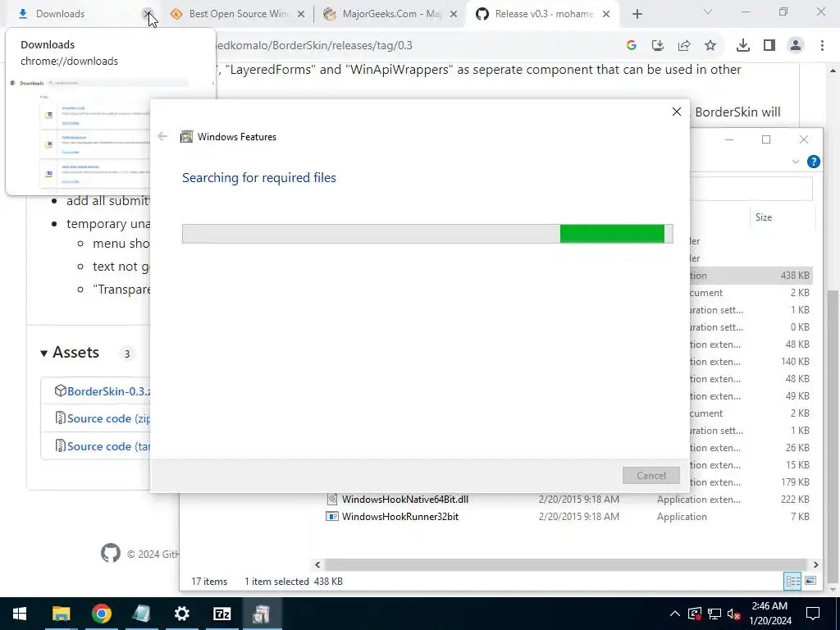The image size is (840, 630).
Task: Switch Explorer to large icons view
Action: click(x=810, y=581)
